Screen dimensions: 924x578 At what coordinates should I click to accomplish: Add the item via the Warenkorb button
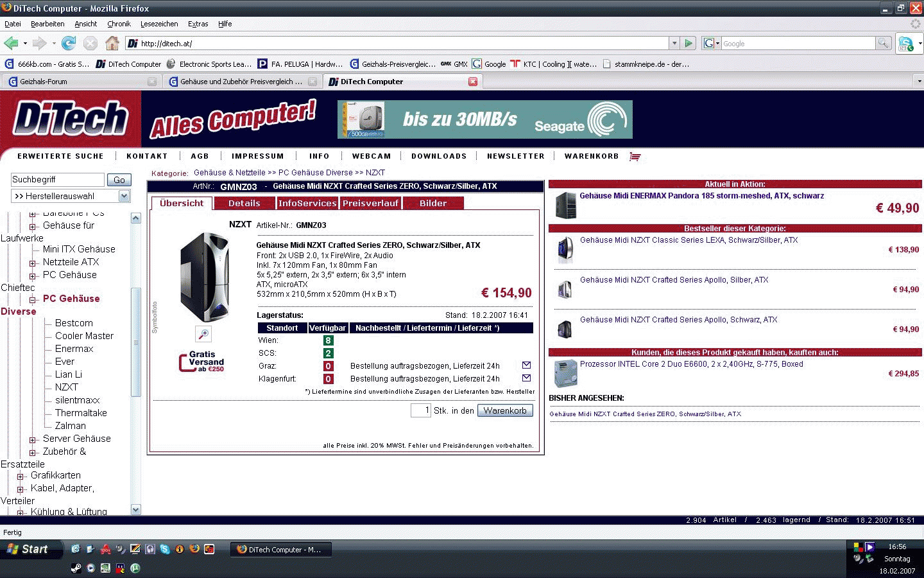505,410
